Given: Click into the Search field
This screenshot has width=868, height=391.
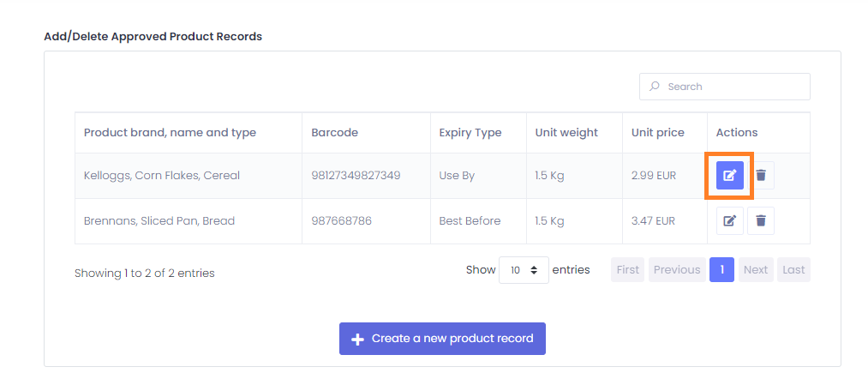Looking at the screenshot, I should pos(725,87).
